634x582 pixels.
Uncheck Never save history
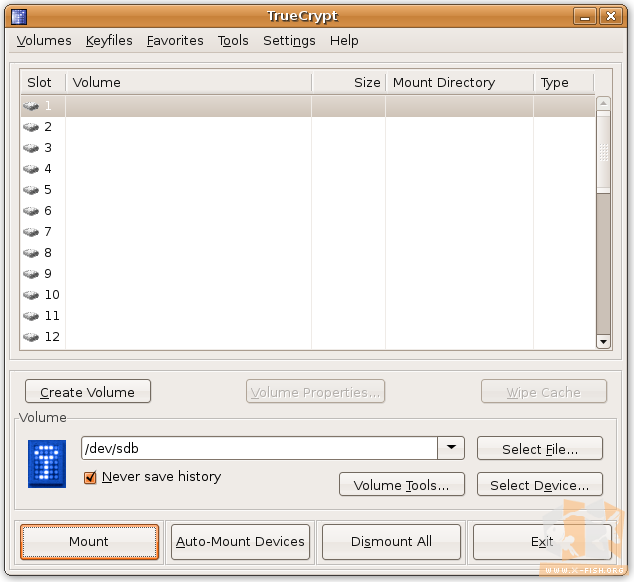tap(90, 477)
